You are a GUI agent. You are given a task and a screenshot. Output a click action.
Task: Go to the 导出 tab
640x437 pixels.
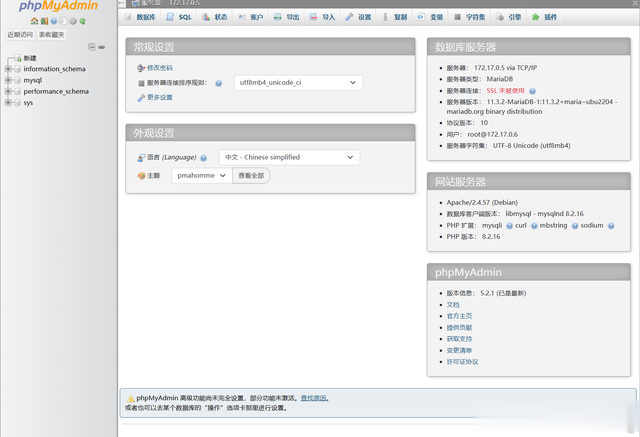[287, 17]
